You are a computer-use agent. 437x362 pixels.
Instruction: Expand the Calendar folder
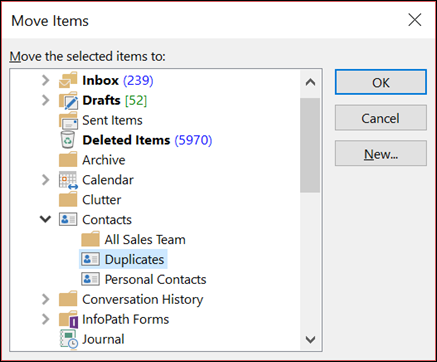(x=46, y=180)
